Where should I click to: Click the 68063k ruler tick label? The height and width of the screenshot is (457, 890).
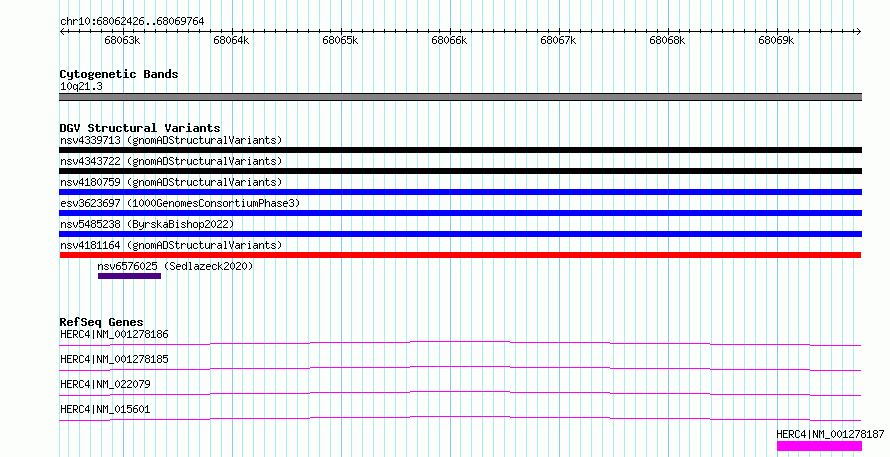(122, 41)
